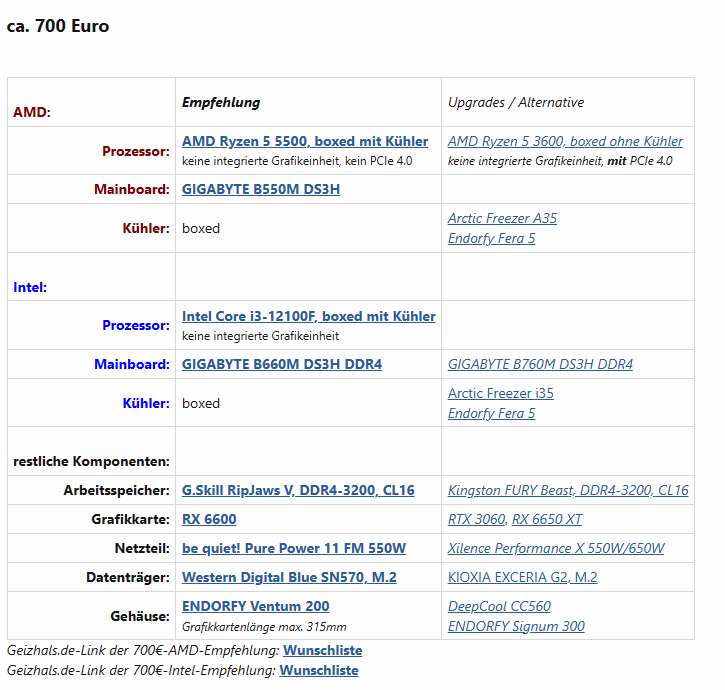Viewport: 725px width, 690px height.
Task: Open GIGABYTE B550M DS3H mainboard link
Action: tap(261, 189)
